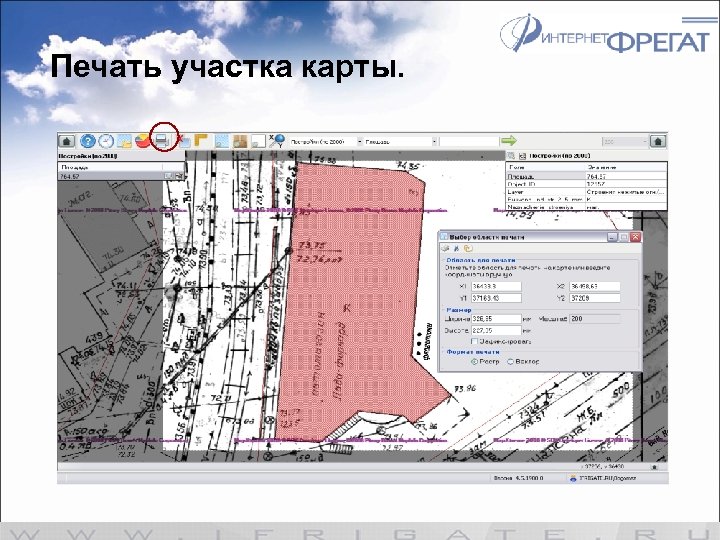Run search with the green arrow
Screen dimensions: 720x540
click(x=509, y=141)
